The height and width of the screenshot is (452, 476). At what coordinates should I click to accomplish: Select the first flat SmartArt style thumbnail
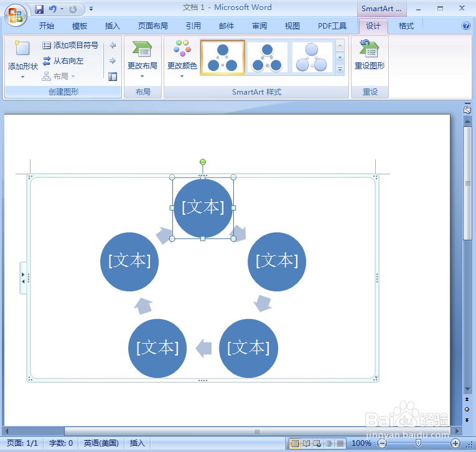coord(223,57)
